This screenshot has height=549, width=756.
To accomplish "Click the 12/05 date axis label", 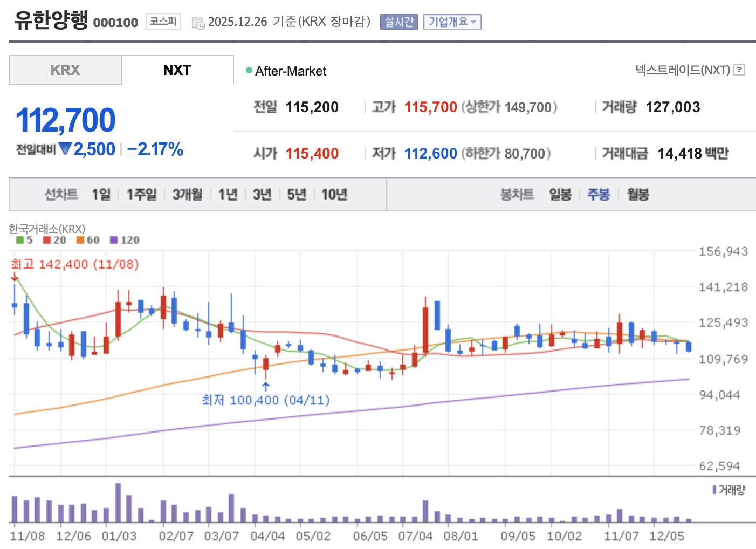I will pos(667,536).
